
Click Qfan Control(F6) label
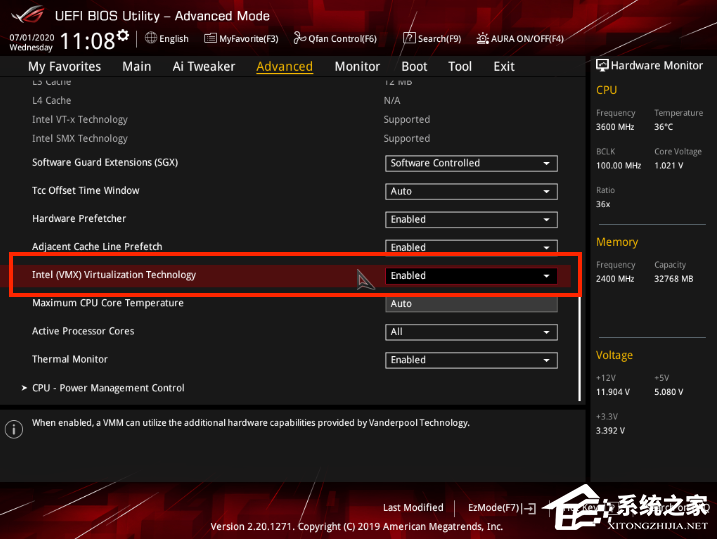[x=342, y=39]
